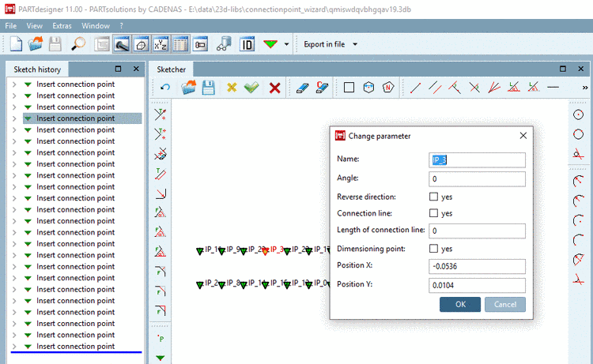Viewport: 593px width, 364px height.
Task: Click the binoculars test icon in the main toolbar
Action: [x=224, y=44]
